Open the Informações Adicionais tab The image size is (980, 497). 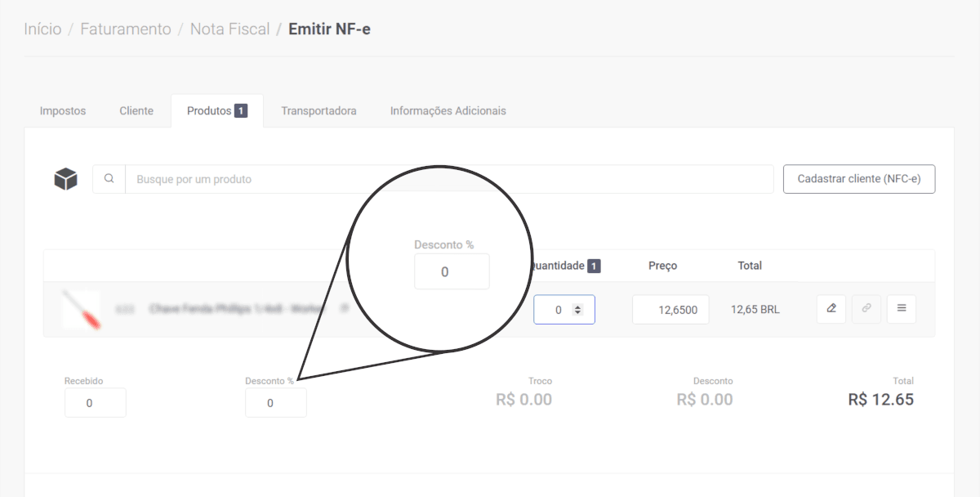pos(448,111)
